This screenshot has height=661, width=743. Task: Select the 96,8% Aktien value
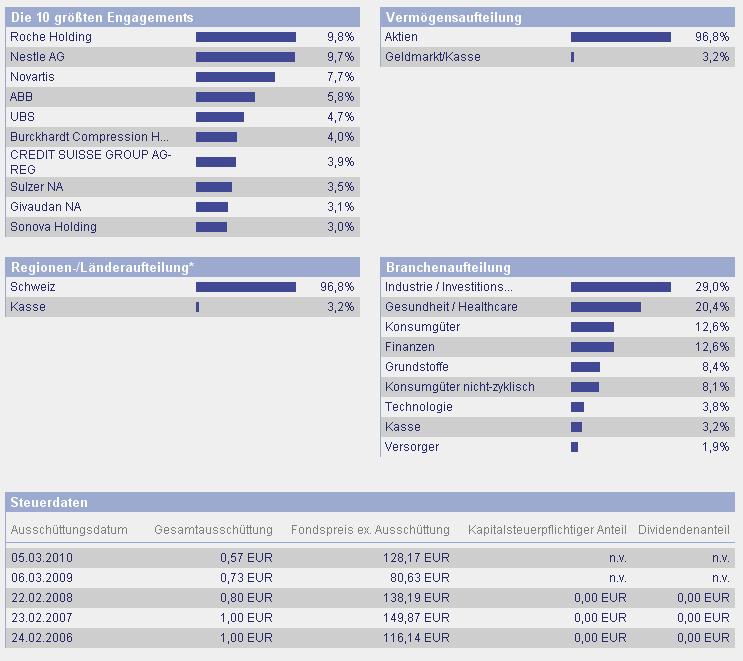[712, 37]
